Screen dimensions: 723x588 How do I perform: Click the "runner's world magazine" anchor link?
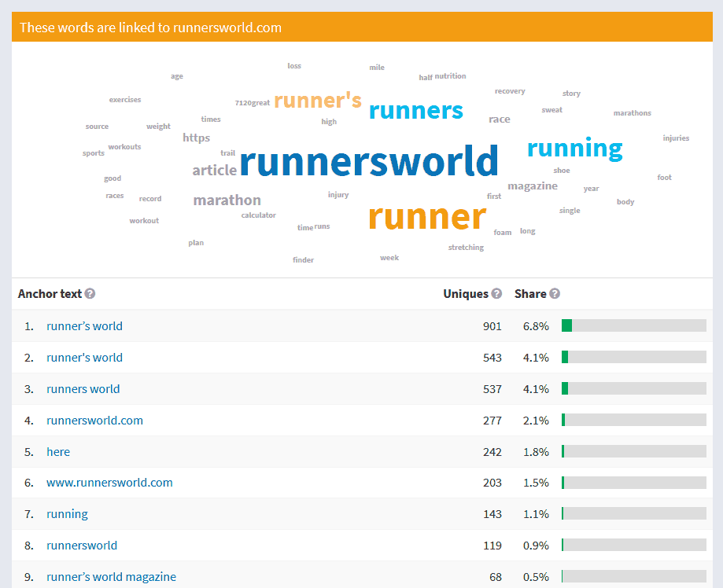click(x=111, y=576)
